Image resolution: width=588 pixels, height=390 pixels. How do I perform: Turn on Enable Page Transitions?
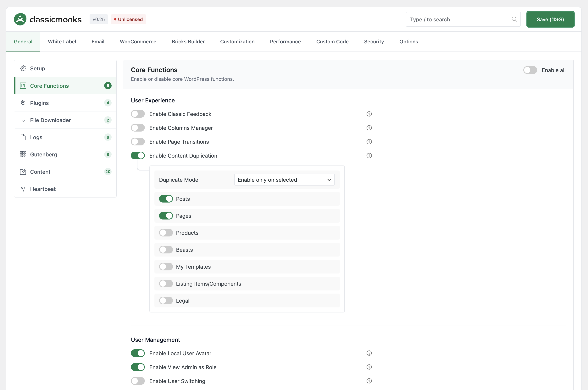pyautogui.click(x=138, y=142)
